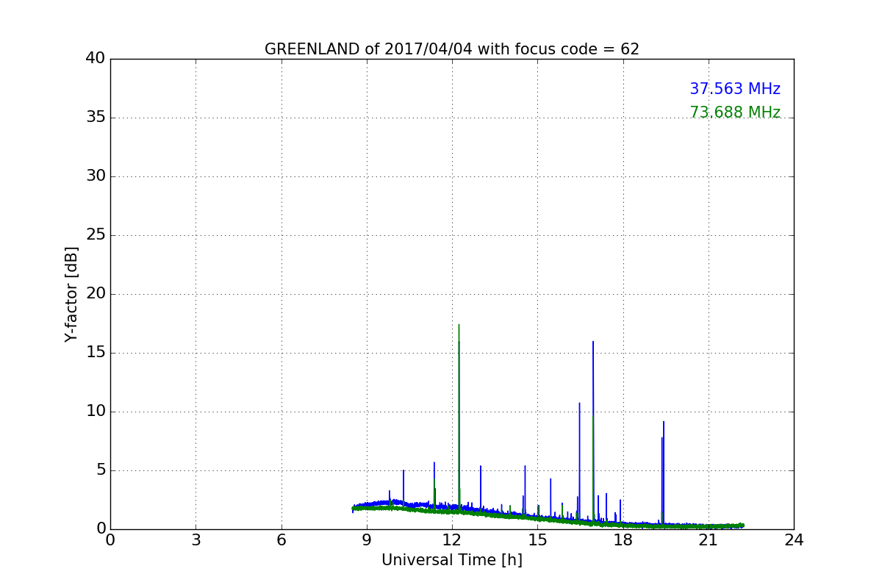
Task: Click the 37.563 MHz legend label
Action: [x=734, y=89]
